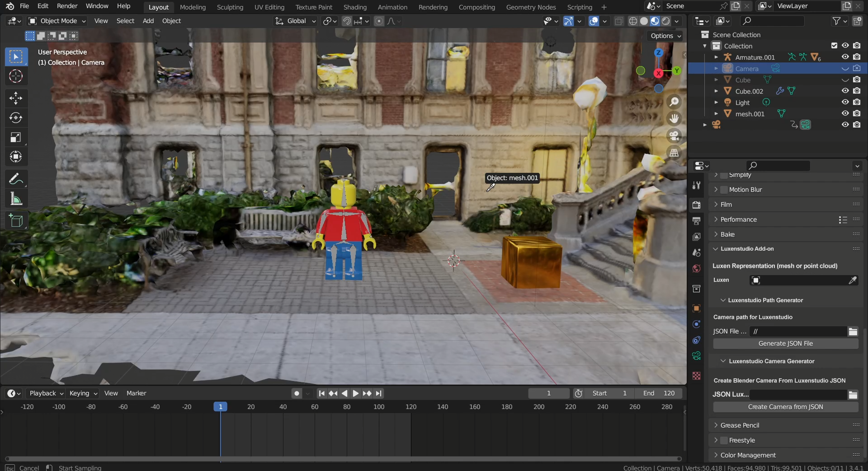Toggle camera view in viewport
This screenshot has height=471, width=868.
pyautogui.click(x=674, y=136)
